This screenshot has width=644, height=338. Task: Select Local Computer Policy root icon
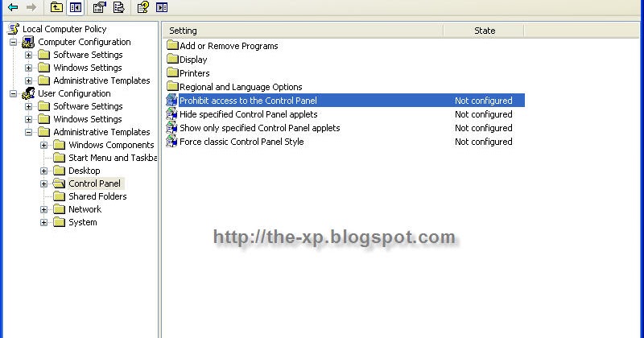[x=13, y=29]
